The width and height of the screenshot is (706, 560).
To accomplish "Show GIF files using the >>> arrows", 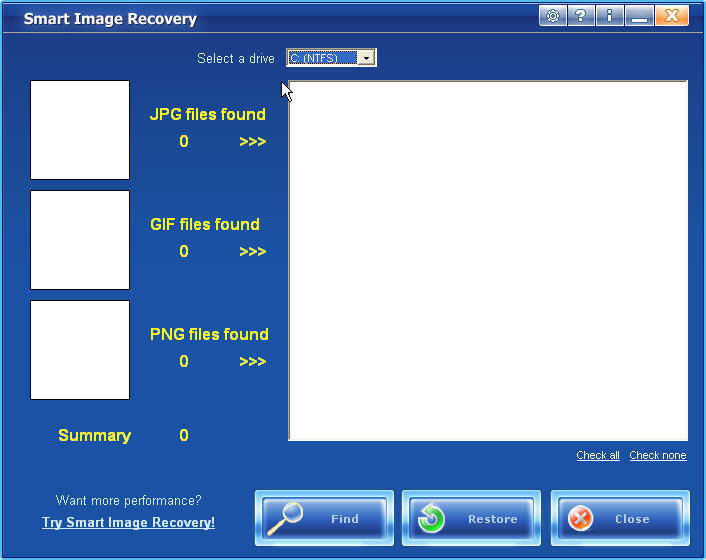I will click(x=253, y=251).
